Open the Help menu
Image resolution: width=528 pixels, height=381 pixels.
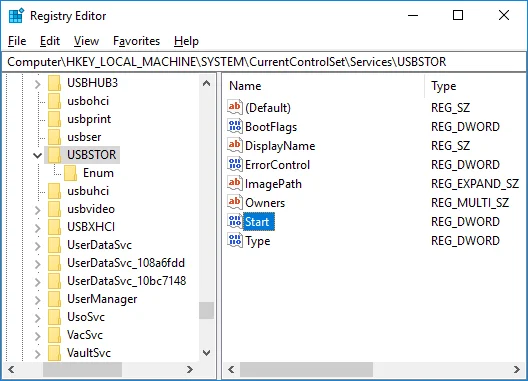point(186,41)
